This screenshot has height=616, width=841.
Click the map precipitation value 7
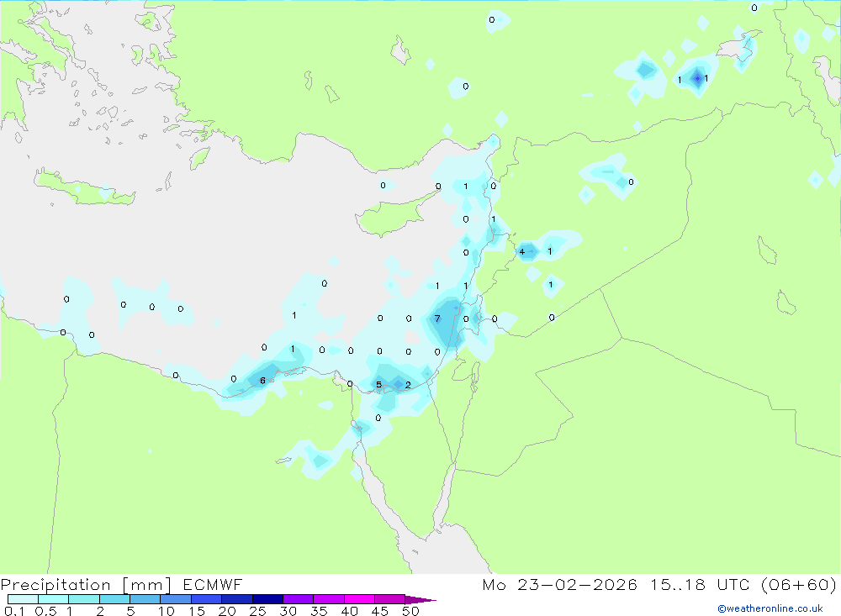tap(437, 319)
